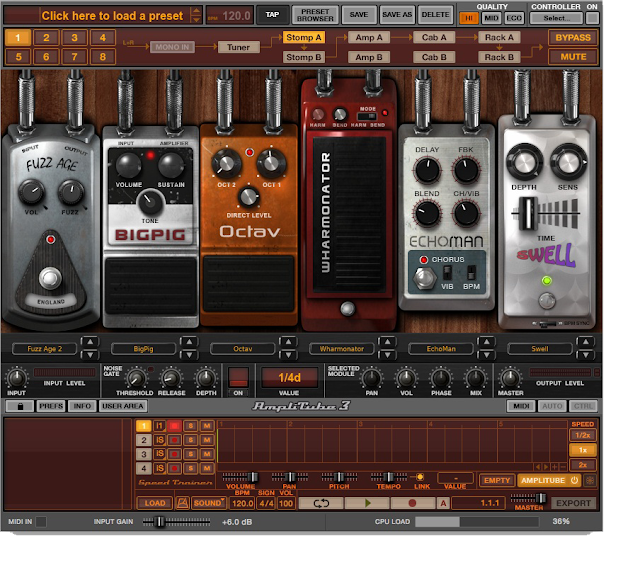Image resolution: width=640 pixels, height=565 pixels.
Task: Open the settings gear beside the AmpliTube button
Action: 590,480
